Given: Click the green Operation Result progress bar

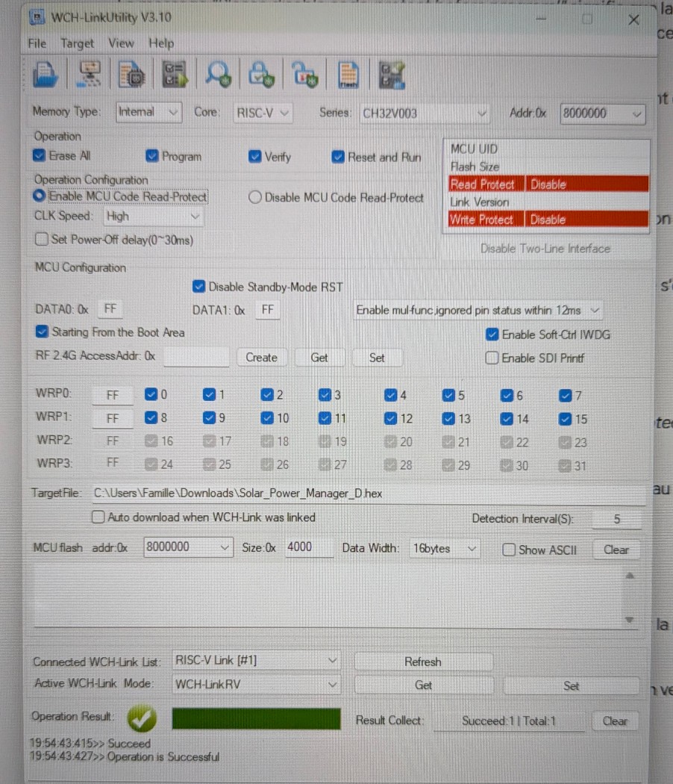Looking at the screenshot, I should pyautogui.click(x=257, y=718).
